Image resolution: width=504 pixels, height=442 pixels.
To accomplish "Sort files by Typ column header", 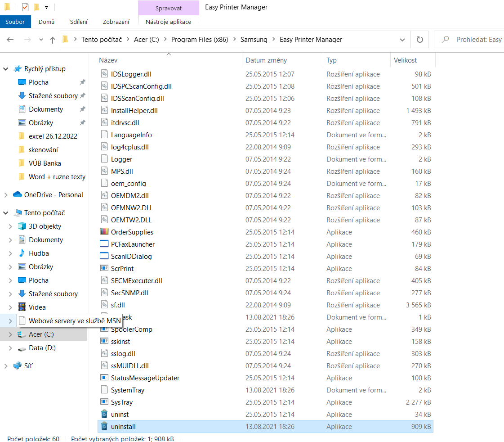I will click(x=357, y=60).
